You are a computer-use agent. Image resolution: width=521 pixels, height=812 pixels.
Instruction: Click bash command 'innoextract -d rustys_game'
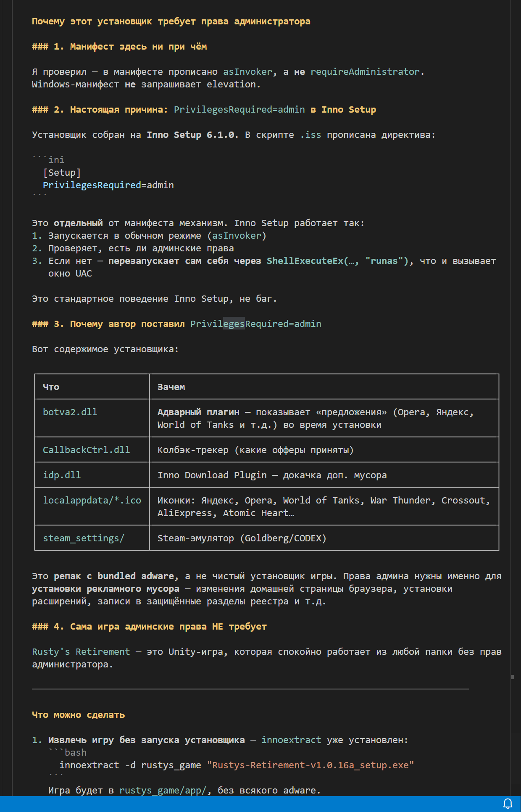point(130,765)
